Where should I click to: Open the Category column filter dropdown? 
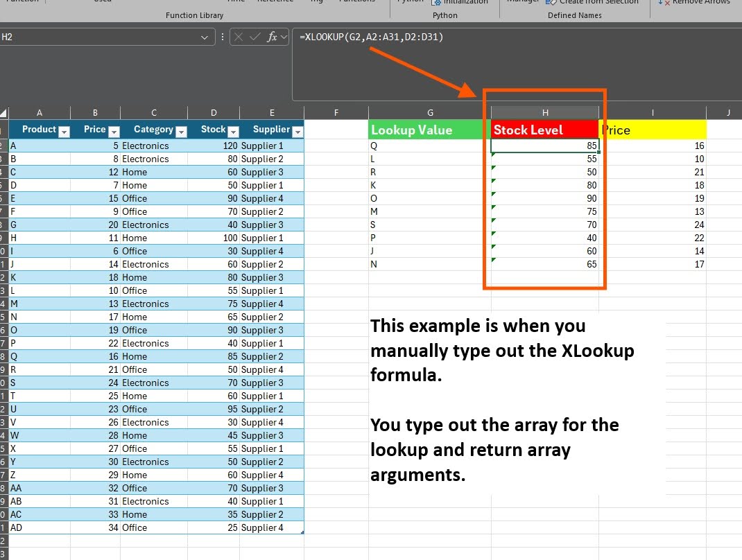(181, 131)
